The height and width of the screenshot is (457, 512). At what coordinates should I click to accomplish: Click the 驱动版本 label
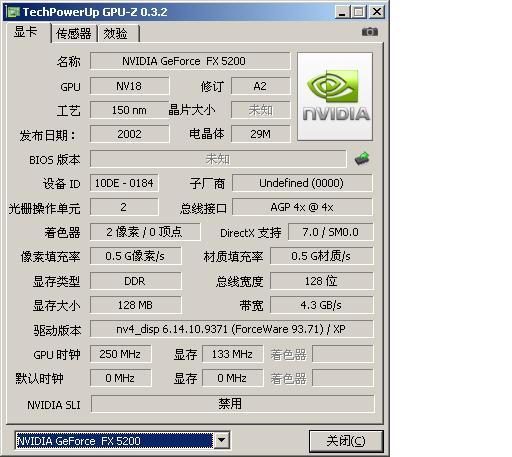click(57, 330)
